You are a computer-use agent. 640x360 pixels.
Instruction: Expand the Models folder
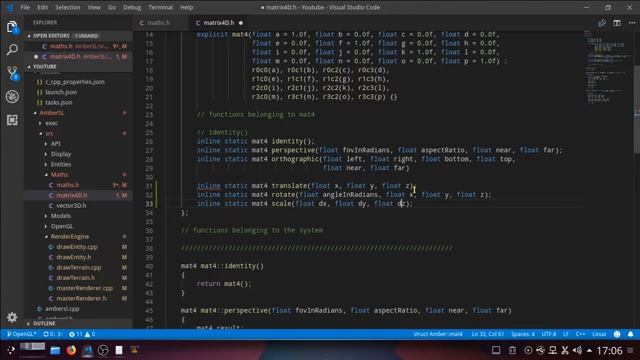(61, 216)
